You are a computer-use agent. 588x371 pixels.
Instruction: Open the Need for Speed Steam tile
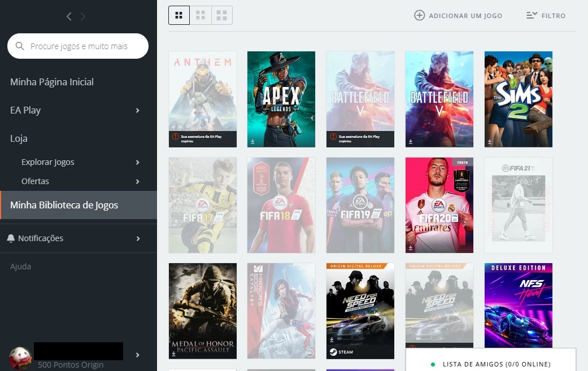[x=360, y=311]
